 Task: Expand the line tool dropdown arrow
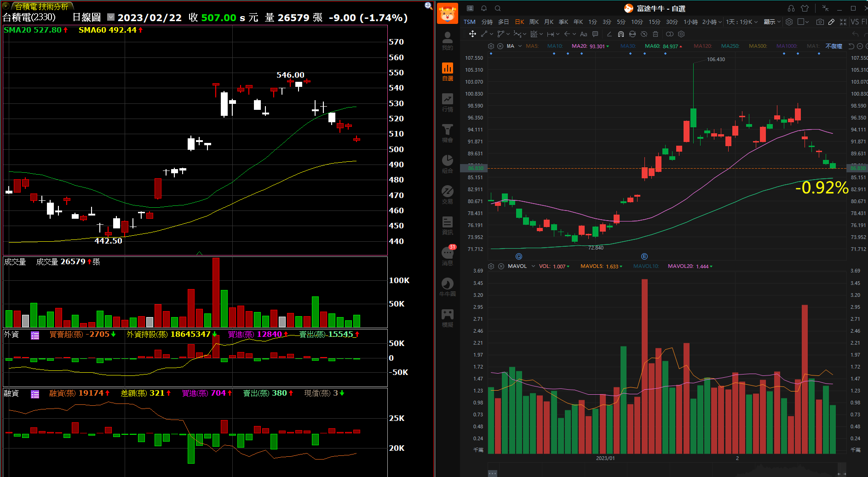(491, 34)
